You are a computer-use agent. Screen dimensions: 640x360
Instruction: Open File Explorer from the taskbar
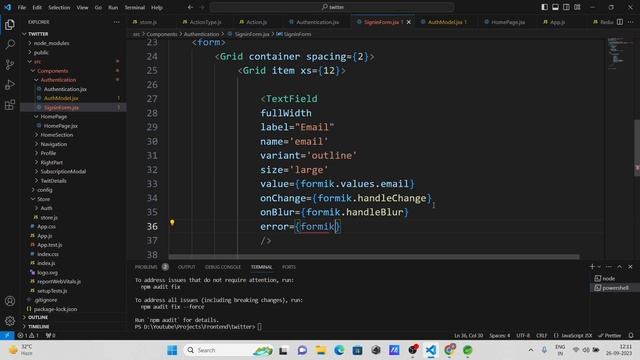point(321,350)
